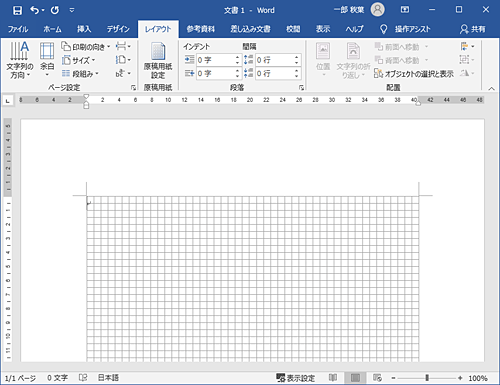Viewport: 500px width, 385px height.
Task: Click the page count 1/1 ページ
Action: pyautogui.click(x=20, y=378)
